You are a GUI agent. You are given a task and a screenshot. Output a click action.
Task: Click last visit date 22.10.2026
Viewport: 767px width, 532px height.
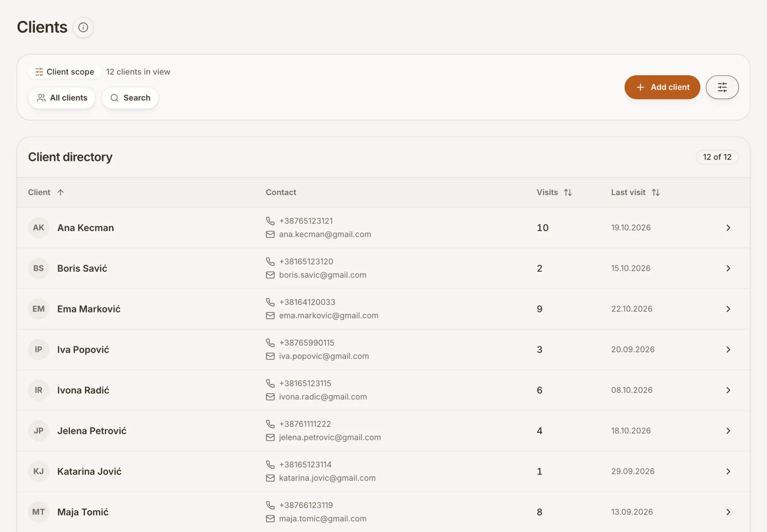[x=632, y=309]
